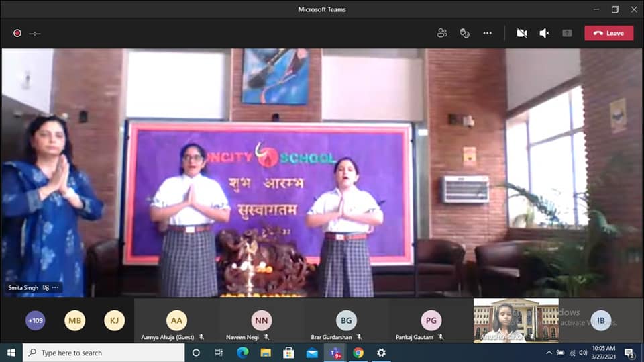Viewport: 644px width, 362px height.
Task: Click battery status icon in tray
Action: point(560,353)
